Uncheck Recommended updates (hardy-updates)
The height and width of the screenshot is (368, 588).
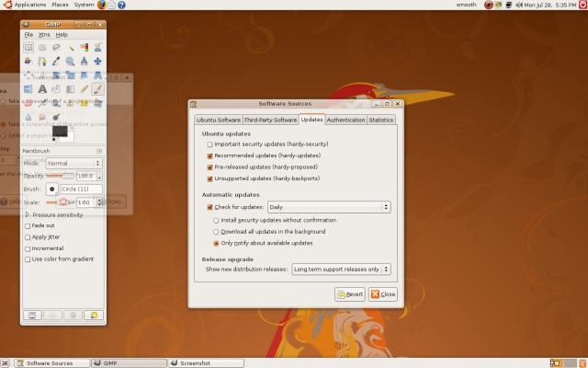[x=209, y=155]
